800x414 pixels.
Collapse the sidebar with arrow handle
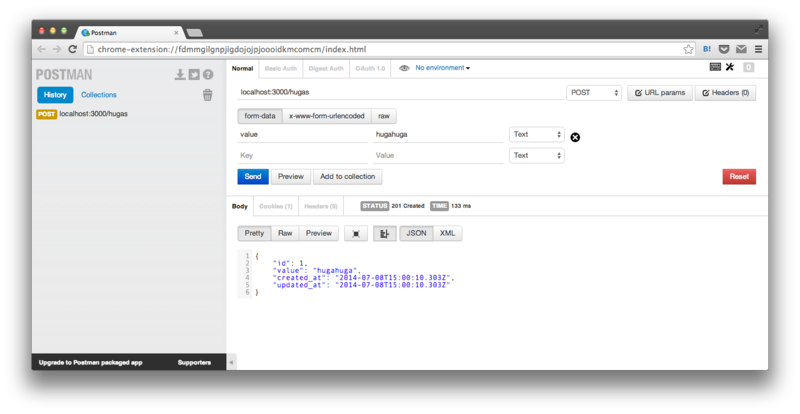tap(231, 362)
